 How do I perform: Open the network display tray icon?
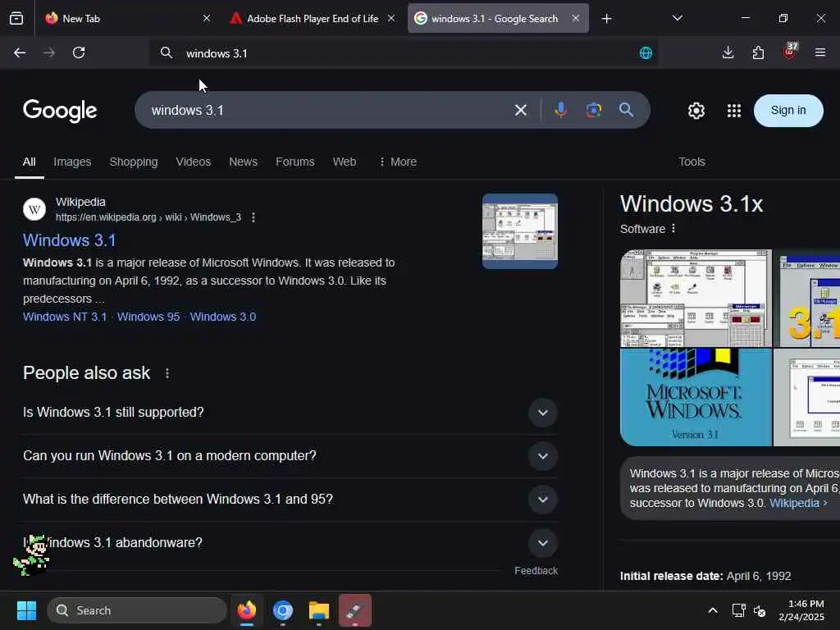(x=738, y=610)
